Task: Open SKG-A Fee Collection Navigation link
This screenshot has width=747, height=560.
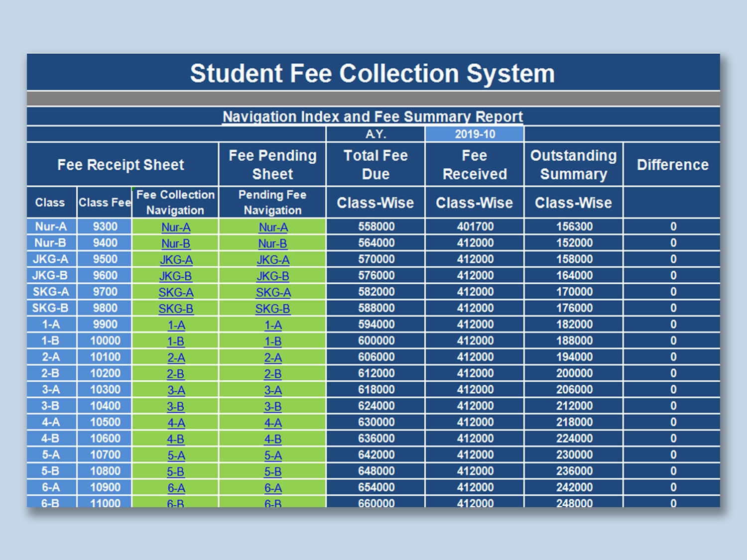Action: (176, 293)
